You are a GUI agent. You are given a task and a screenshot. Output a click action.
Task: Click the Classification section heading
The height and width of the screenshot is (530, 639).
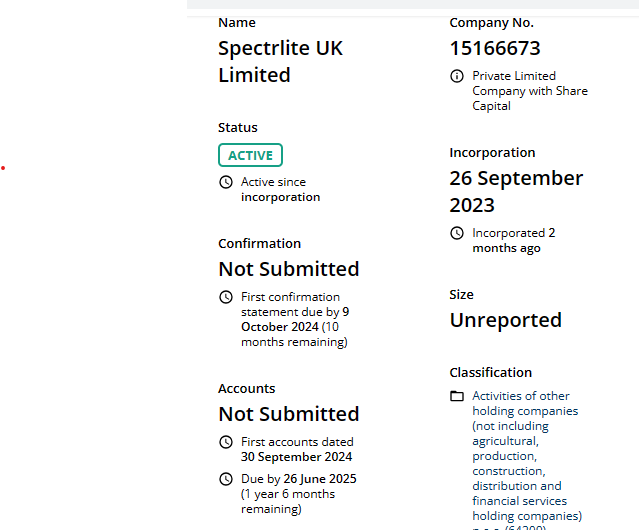click(491, 372)
